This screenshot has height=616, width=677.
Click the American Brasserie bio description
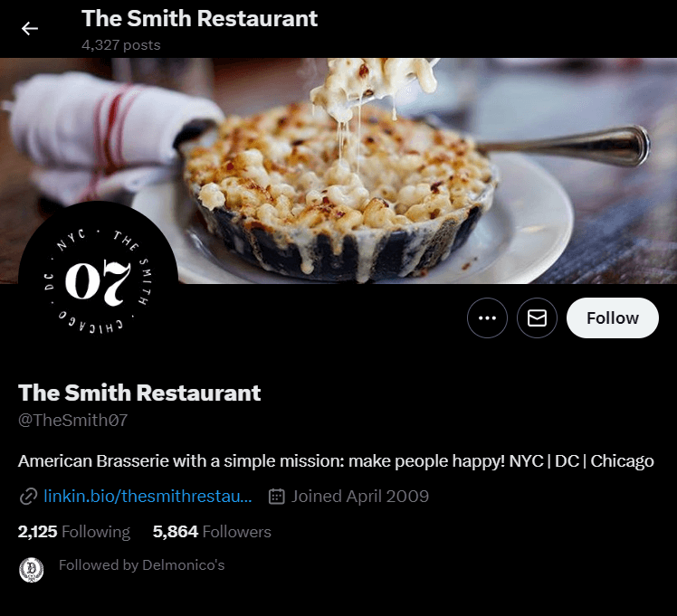point(336,461)
